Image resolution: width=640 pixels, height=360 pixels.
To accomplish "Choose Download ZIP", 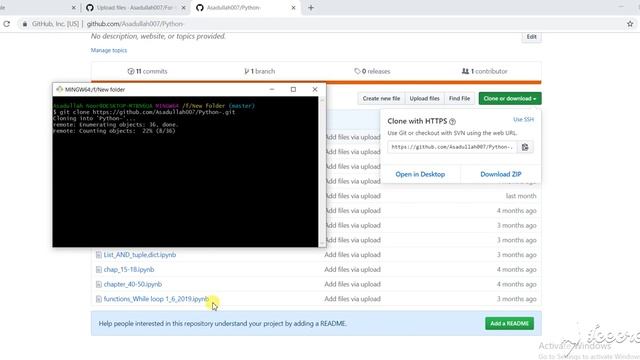I will coord(501,174).
